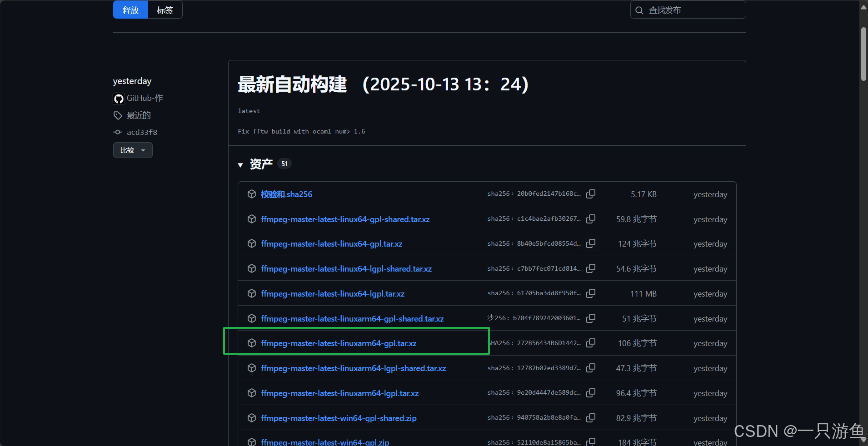This screenshot has width=868, height=446.
Task: Click the 5.17 KB size value
Action: 644,194
